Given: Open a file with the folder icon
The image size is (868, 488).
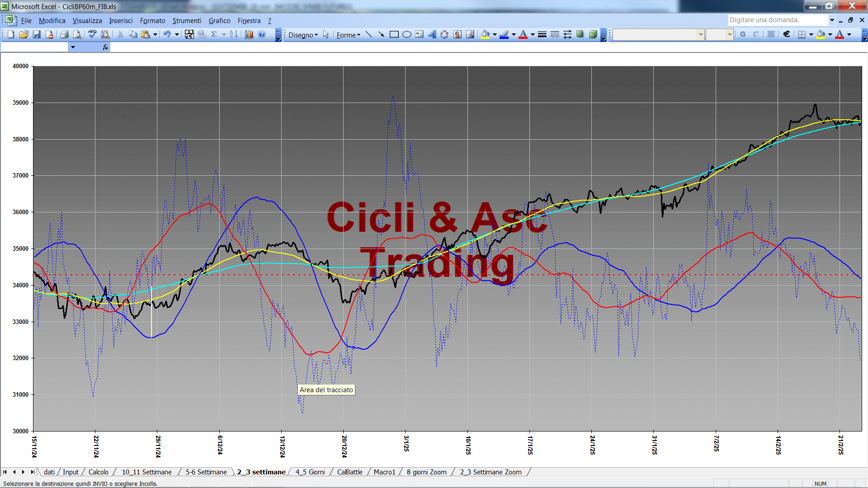Looking at the screenshot, I should pyautogui.click(x=24, y=35).
